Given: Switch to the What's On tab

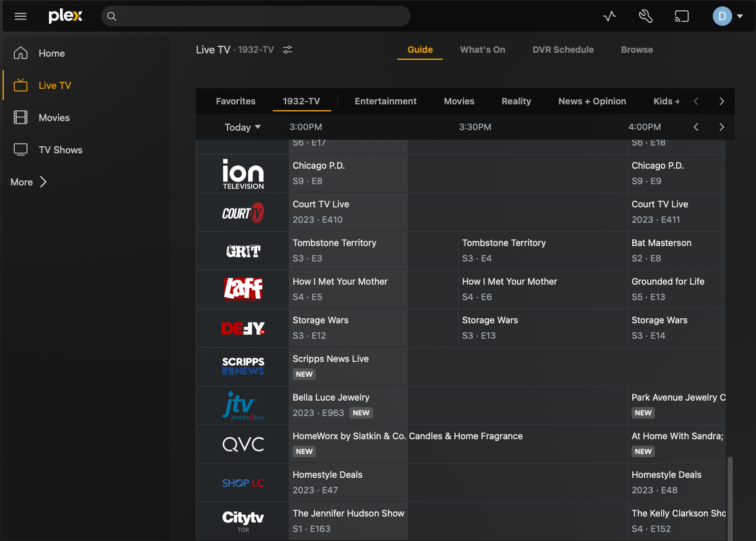Looking at the screenshot, I should [482, 50].
